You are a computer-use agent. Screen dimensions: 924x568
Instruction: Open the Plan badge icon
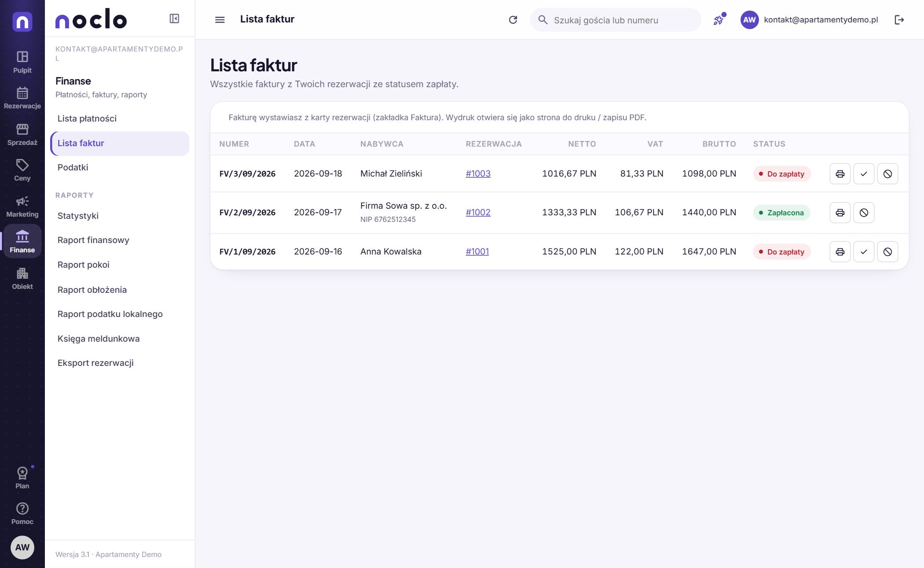coord(22,478)
